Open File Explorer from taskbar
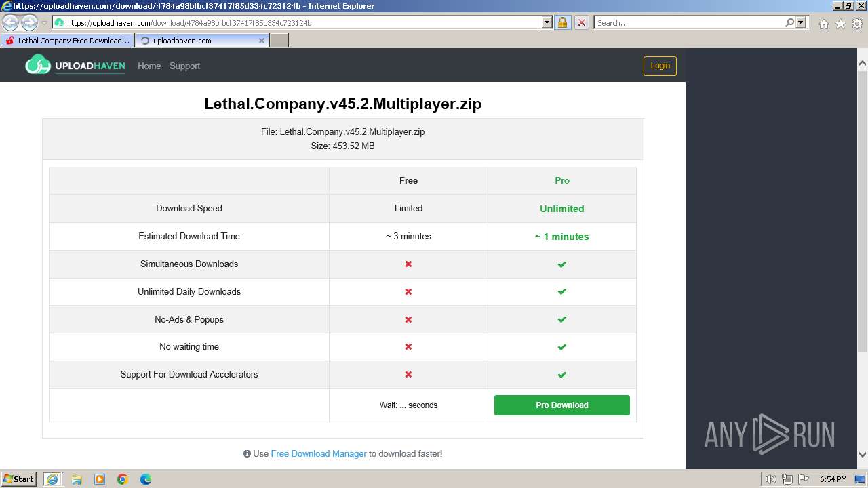Screen dimensions: 868x488 [x=77, y=479]
